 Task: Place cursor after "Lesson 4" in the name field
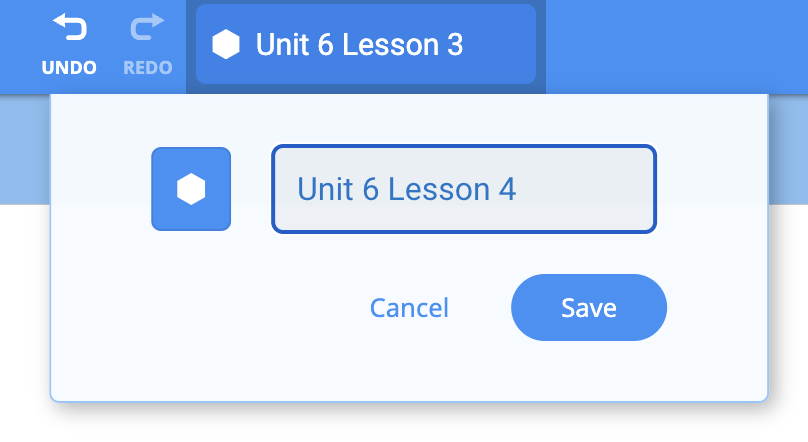(519, 189)
